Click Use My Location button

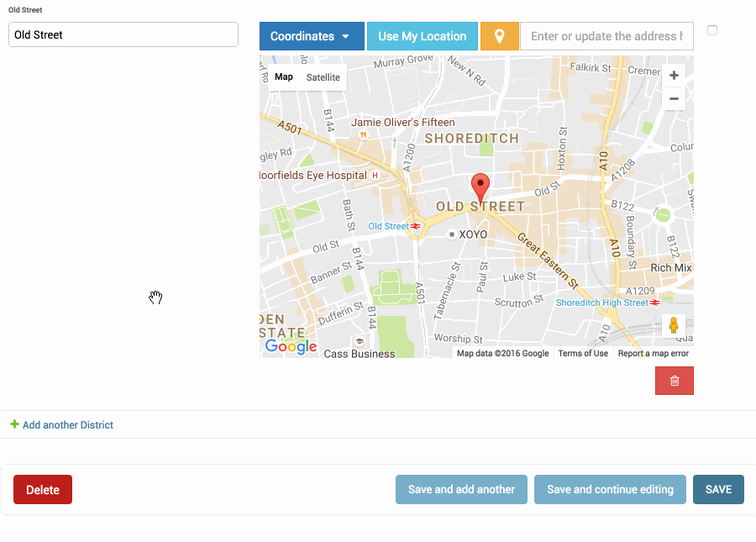pos(423,36)
